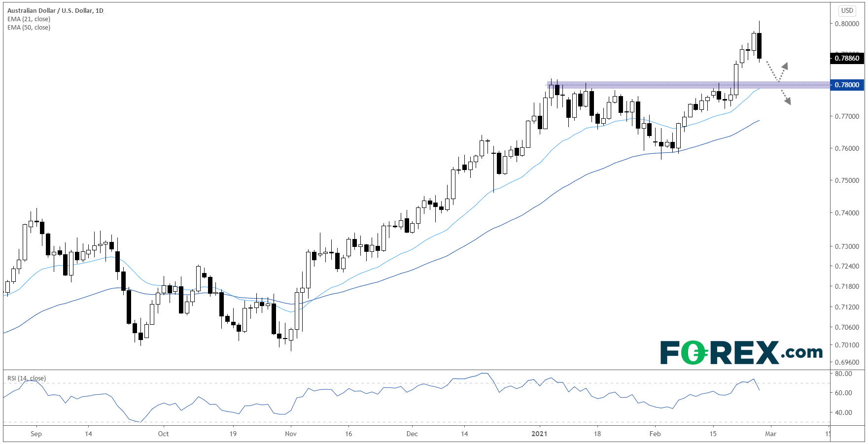
Task: Select the current price label 0.78860
Action: tap(846, 58)
